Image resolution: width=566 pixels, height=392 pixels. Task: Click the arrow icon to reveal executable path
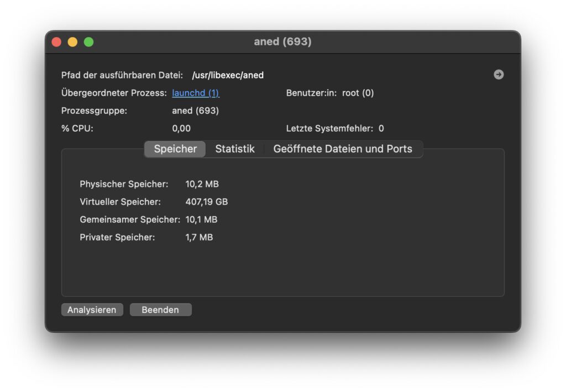(x=499, y=75)
